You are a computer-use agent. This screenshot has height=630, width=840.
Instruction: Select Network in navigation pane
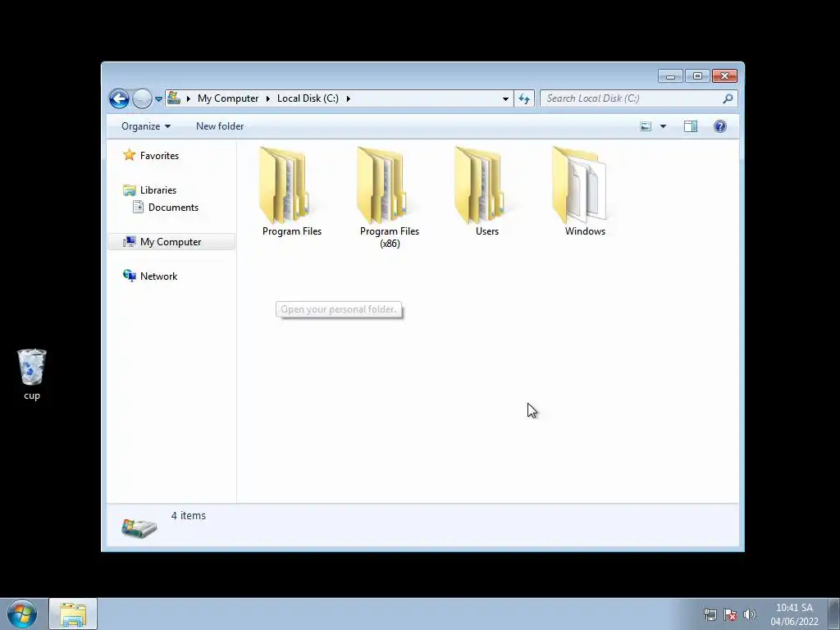click(x=158, y=276)
